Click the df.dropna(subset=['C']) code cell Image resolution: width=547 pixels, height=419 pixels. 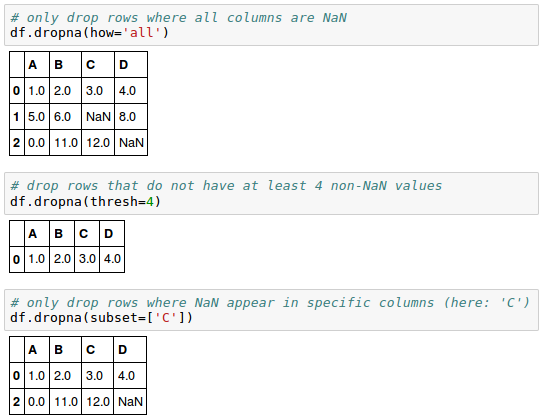[x=271, y=310]
